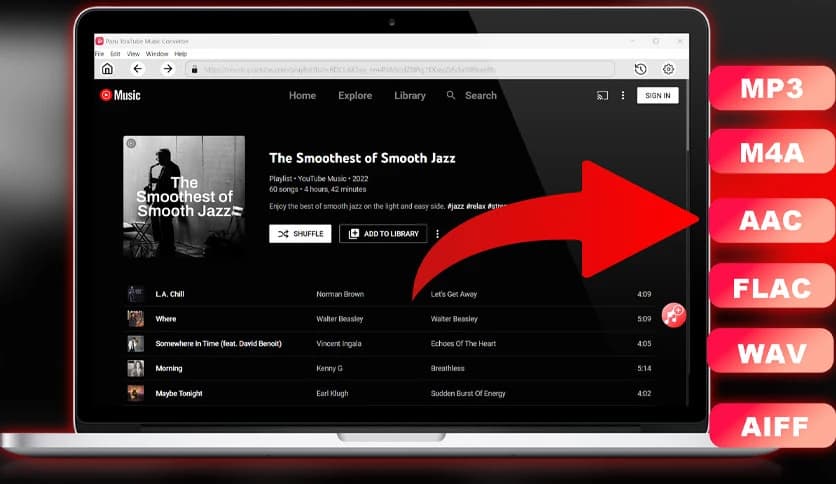Click duration '5:14' of Morning

pyautogui.click(x=644, y=368)
